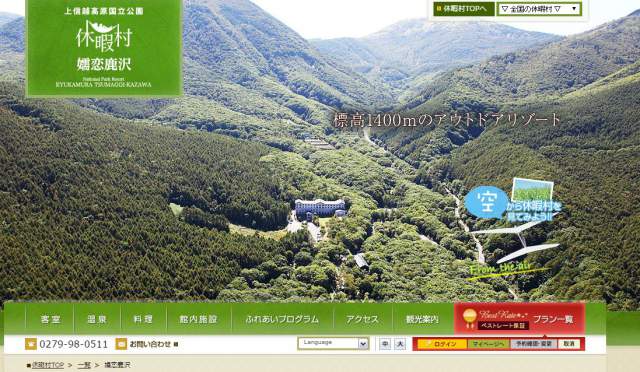Click the ログイン button
The image size is (640, 372).
click(x=442, y=344)
